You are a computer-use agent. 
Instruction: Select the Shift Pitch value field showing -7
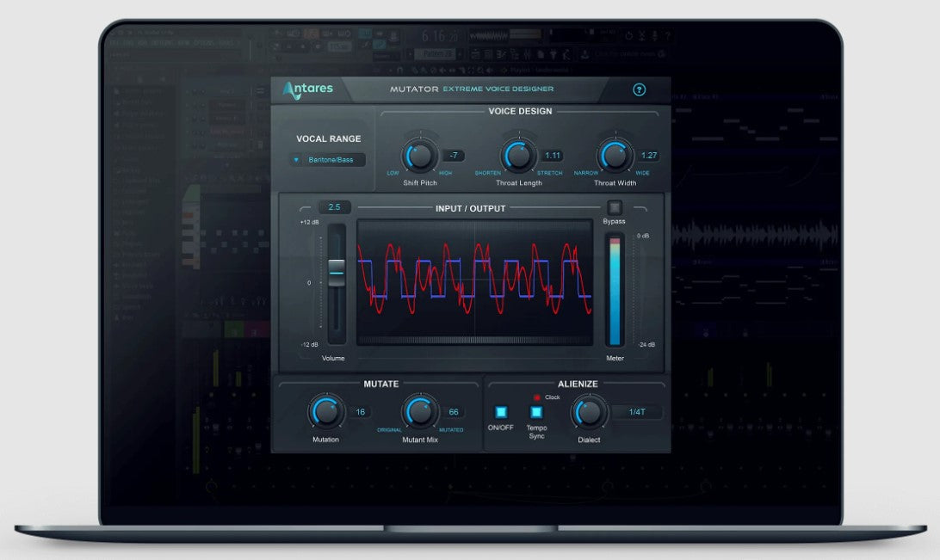click(x=454, y=156)
